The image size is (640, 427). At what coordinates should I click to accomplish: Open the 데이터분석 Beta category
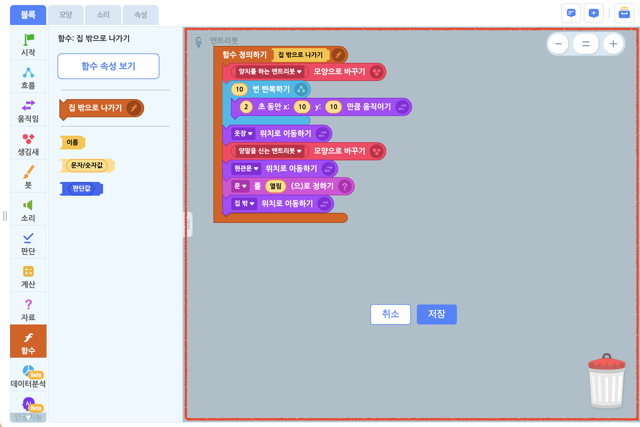pos(28,376)
